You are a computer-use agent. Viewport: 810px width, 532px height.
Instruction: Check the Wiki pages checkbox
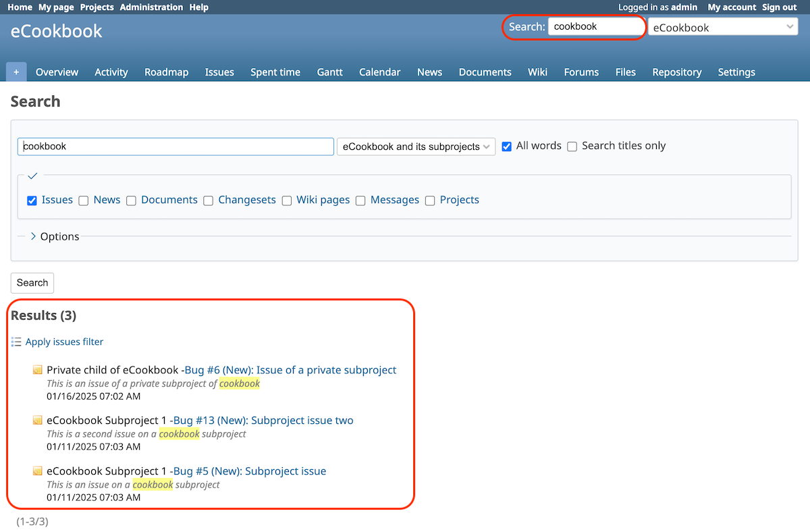(x=287, y=200)
